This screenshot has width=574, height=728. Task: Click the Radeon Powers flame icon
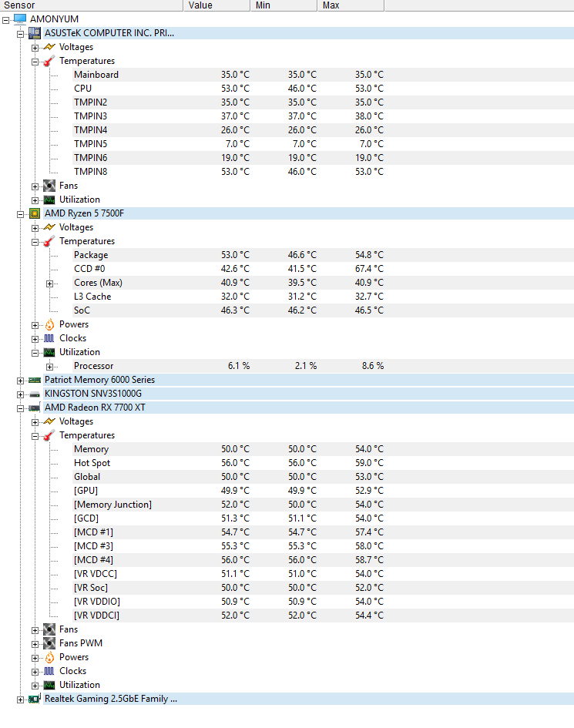[49, 657]
